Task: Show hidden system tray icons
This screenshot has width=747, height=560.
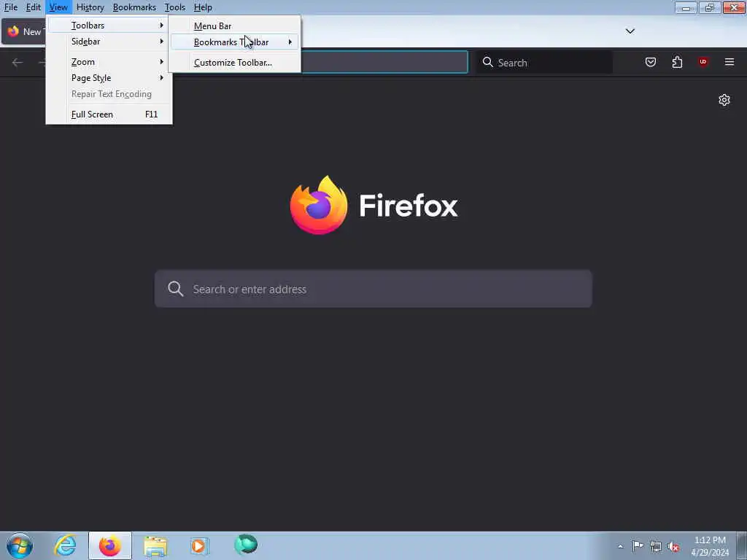Action: pyautogui.click(x=620, y=546)
